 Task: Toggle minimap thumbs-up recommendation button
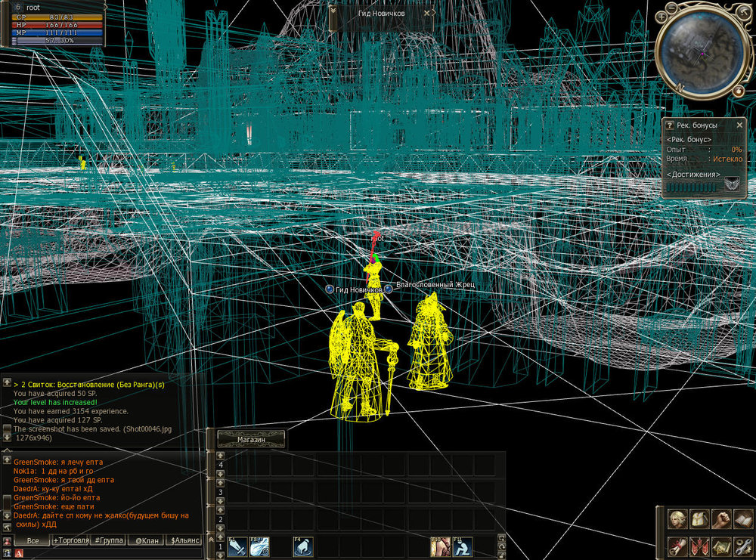coord(738,91)
